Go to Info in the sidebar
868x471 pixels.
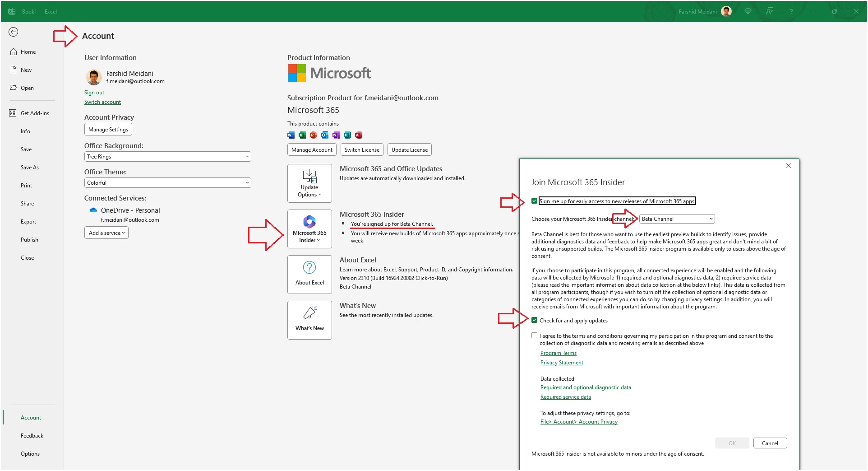coord(25,131)
